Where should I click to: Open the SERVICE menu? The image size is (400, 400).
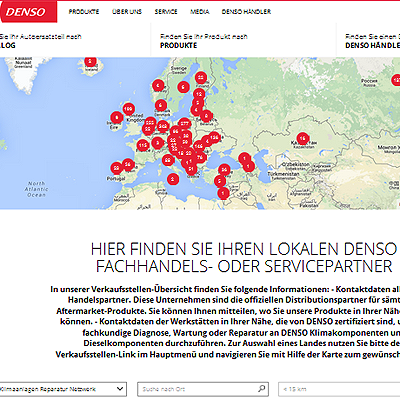(166, 12)
